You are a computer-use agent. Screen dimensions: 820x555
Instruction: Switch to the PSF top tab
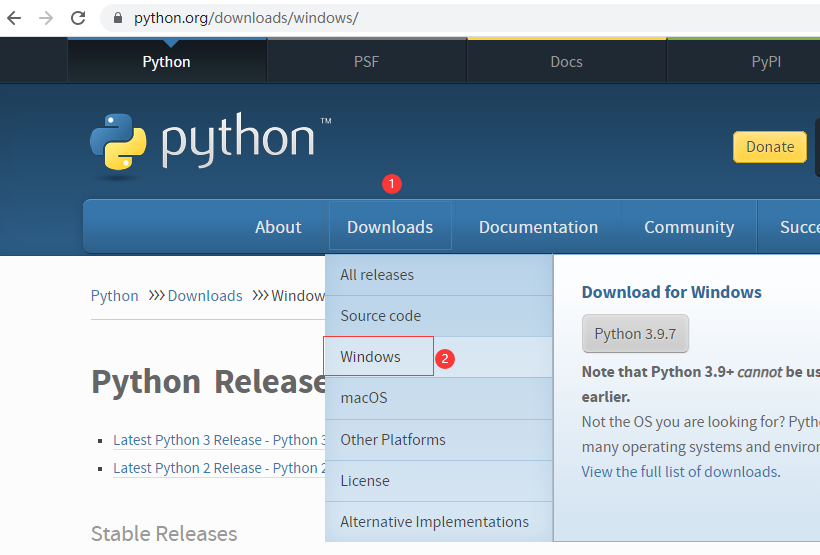click(x=366, y=62)
